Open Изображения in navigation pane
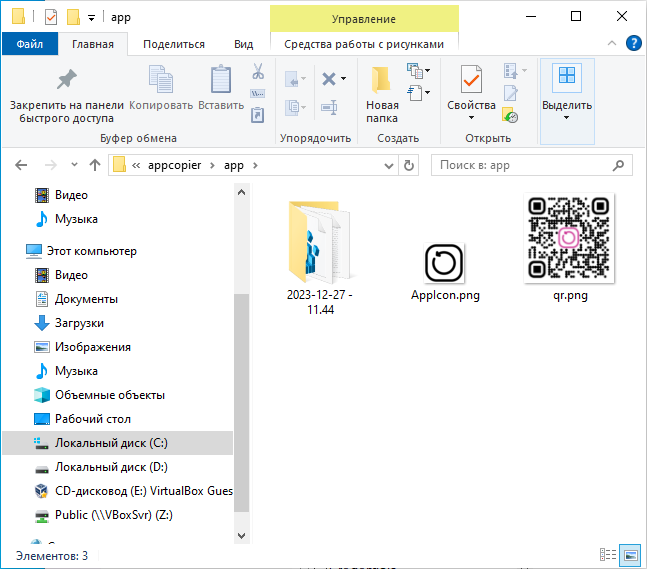Viewport: 647px width, 569px height. [82, 347]
